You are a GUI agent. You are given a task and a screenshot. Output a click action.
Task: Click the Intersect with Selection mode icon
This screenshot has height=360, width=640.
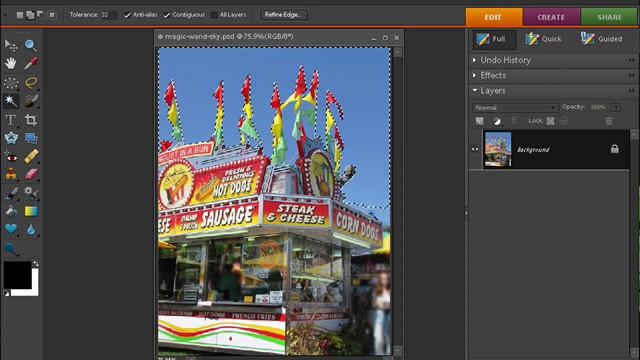[52, 15]
